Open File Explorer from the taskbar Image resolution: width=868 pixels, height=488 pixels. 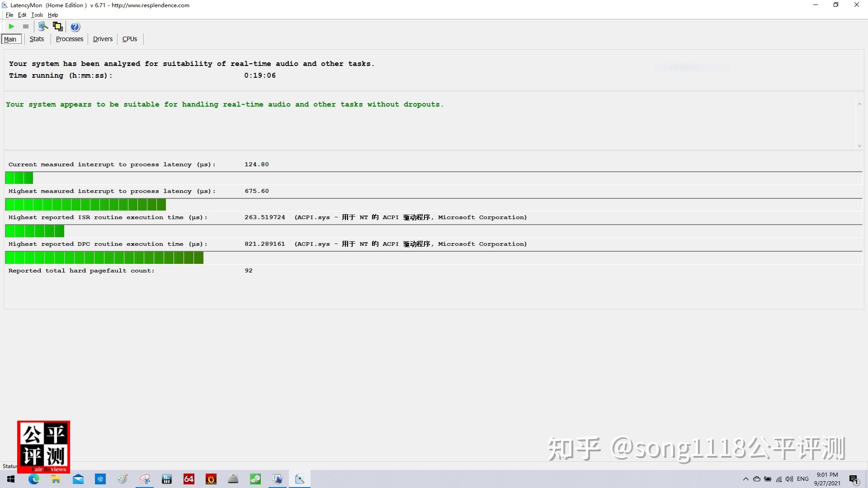click(56, 479)
